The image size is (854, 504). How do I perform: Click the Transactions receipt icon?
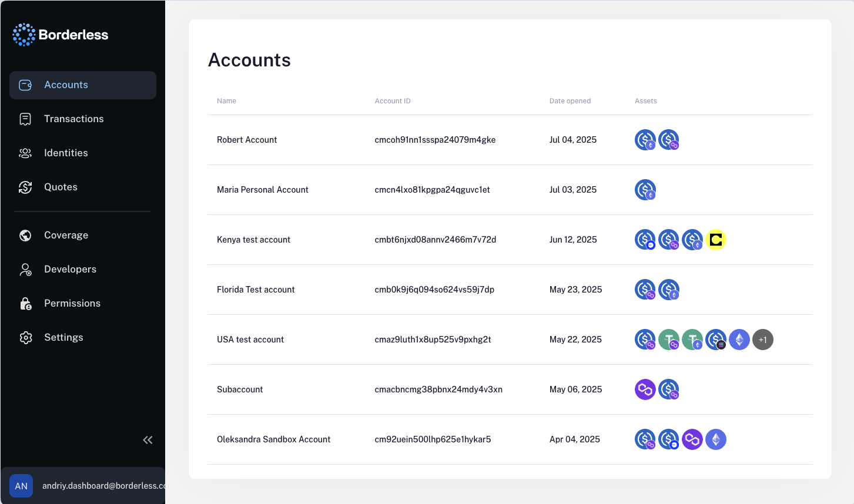[x=25, y=119]
